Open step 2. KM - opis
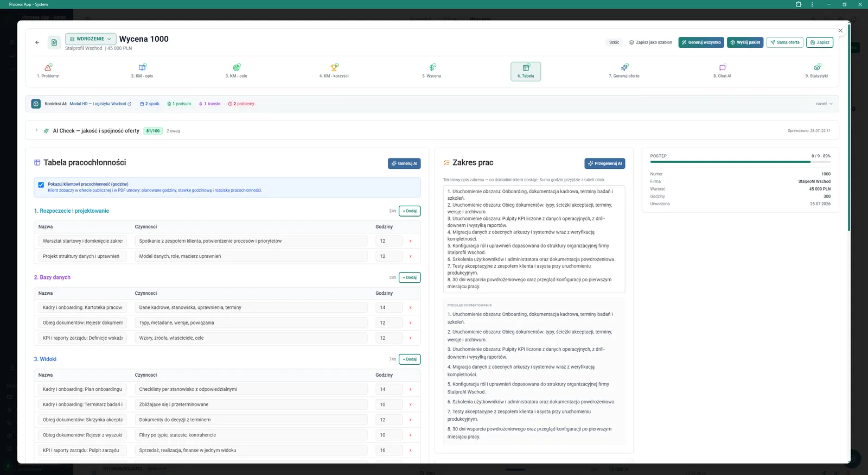This screenshot has width=868, height=475. click(x=142, y=71)
